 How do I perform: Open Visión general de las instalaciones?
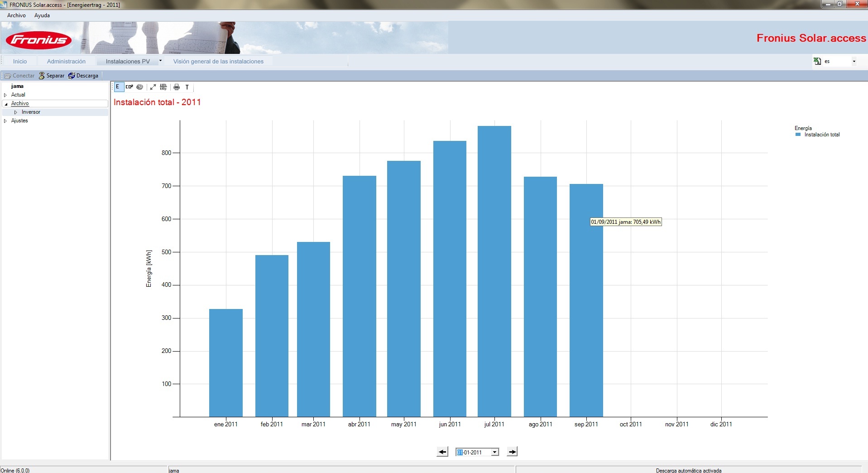pyautogui.click(x=218, y=62)
